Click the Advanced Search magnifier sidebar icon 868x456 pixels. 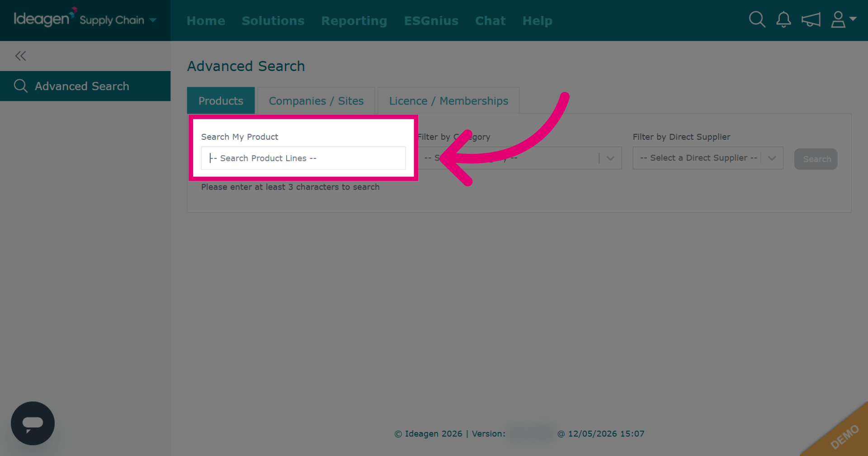click(21, 86)
